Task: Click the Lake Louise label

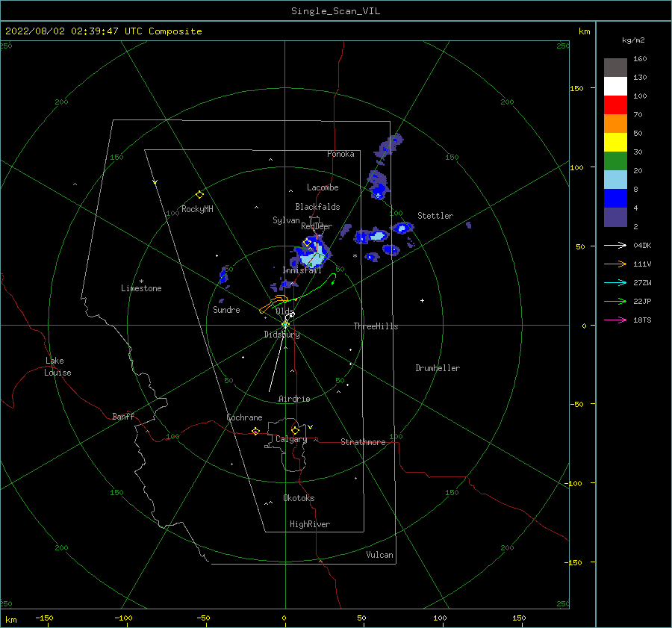Action: [x=57, y=367]
